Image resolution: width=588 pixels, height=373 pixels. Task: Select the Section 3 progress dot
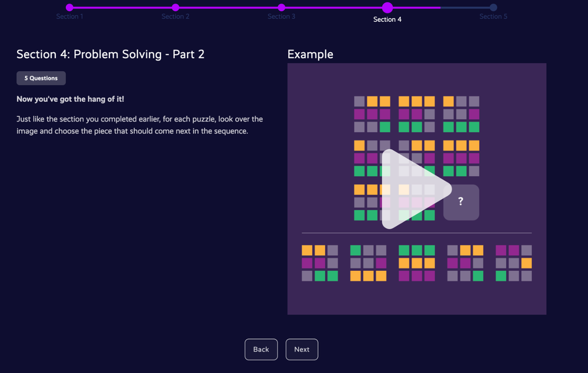coord(282,8)
